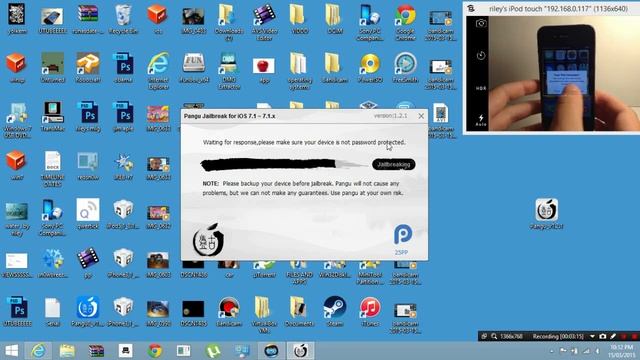The image size is (640, 360).
Task: Open the Documents folder on the desktop
Action: 299,312
